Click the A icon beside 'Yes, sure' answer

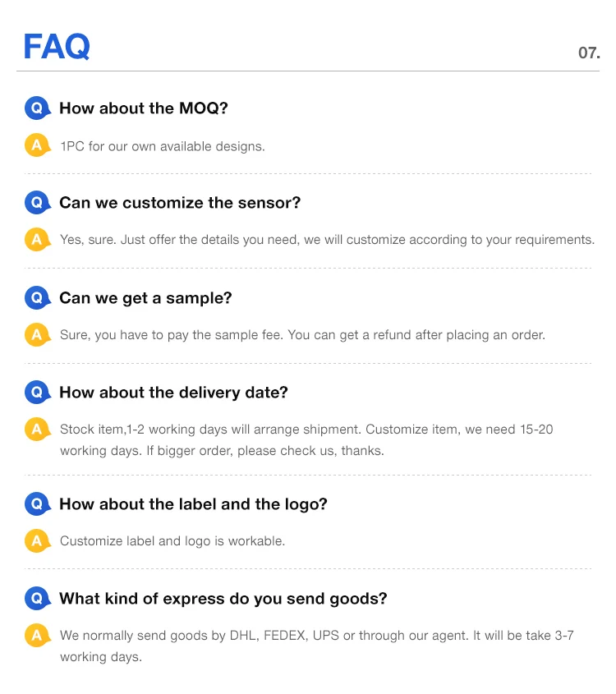[x=37, y=240]
